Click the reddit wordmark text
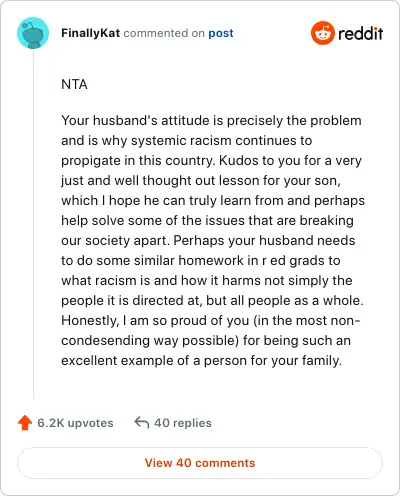 pyautogui.click(x=361, y=33)
